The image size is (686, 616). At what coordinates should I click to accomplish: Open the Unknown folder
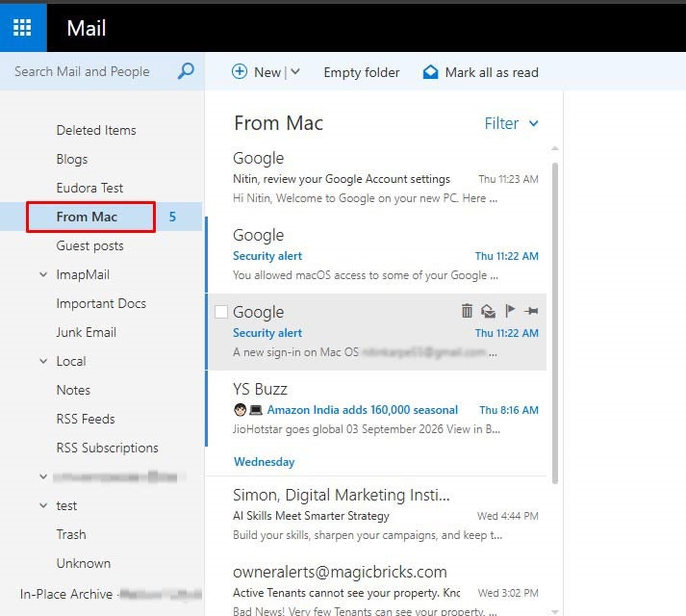coord(84,563)
